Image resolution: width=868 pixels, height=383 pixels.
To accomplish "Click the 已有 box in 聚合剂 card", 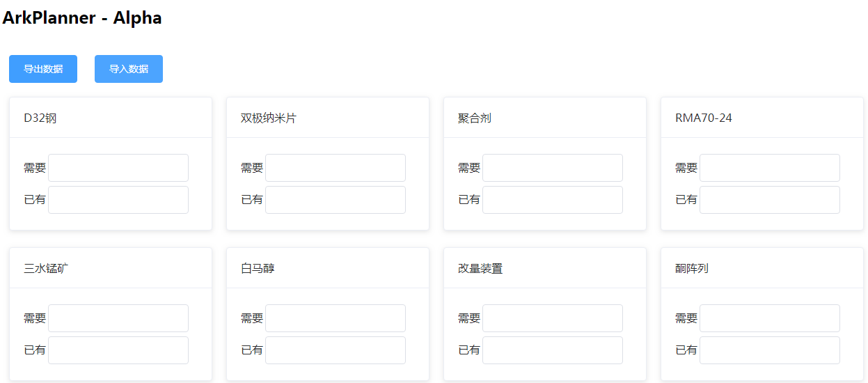I will point(553,200).
